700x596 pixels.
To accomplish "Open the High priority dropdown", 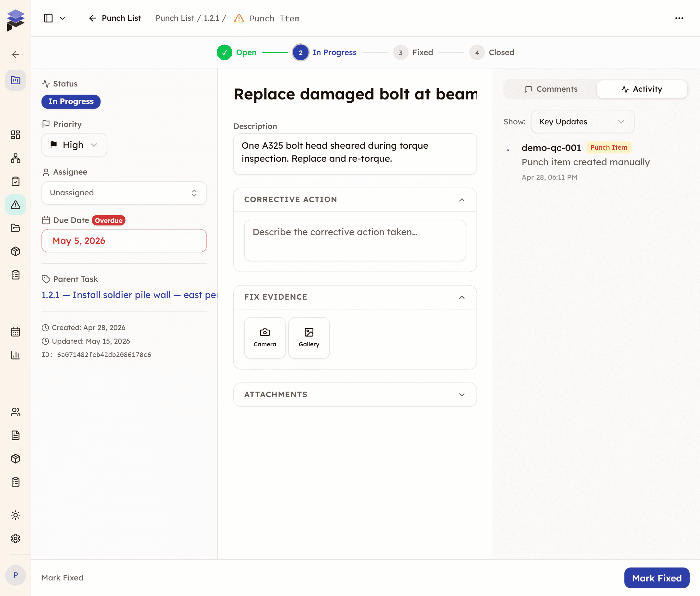I will pyautogui.click(x=74, y=145).
